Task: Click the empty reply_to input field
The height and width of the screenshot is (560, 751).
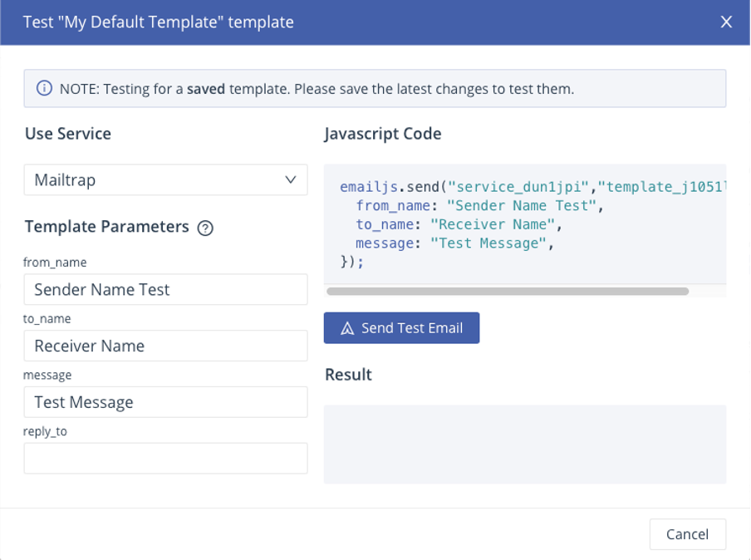Action: [x=165, y=459]
